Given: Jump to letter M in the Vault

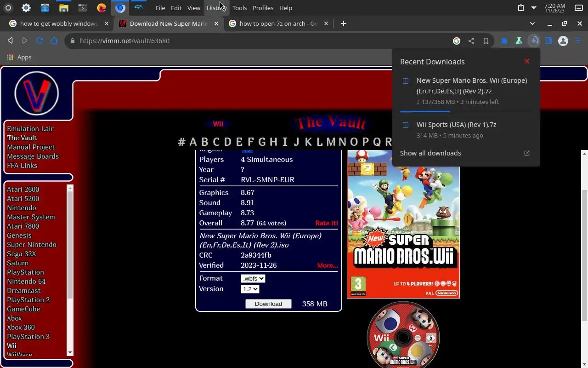Looking at the screenshot, I should click(331, 142).
